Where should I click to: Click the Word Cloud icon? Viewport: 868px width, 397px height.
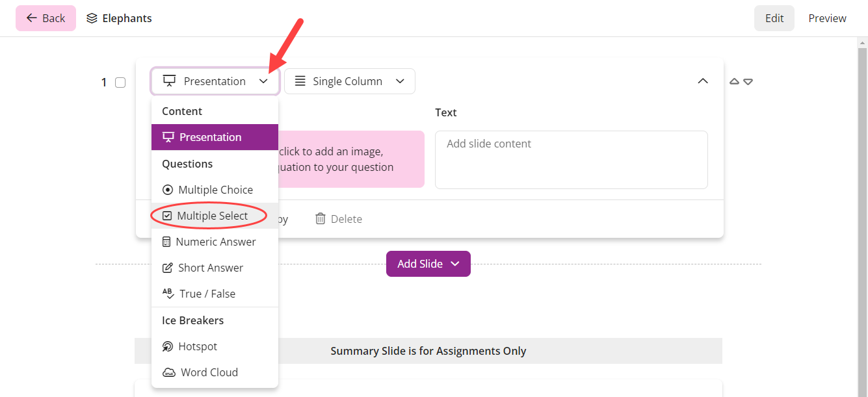pos(168,372)
